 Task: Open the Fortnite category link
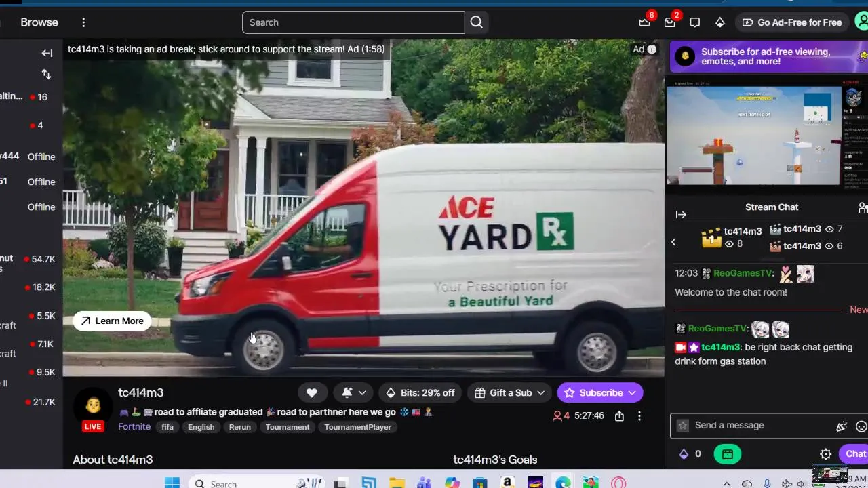tap(134, 427)
